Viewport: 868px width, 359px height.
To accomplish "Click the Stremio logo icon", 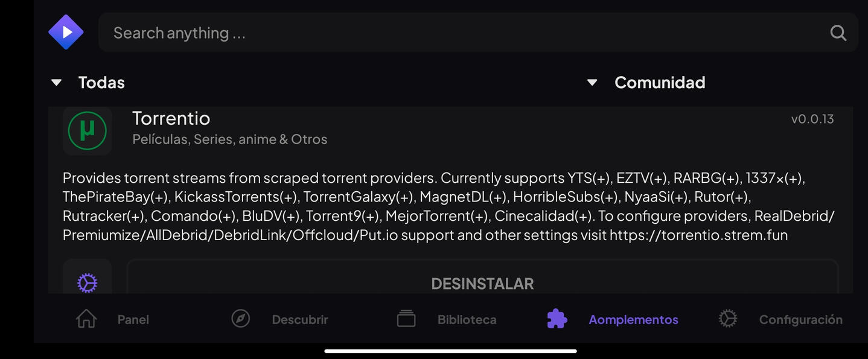I will tap(66, 32).
